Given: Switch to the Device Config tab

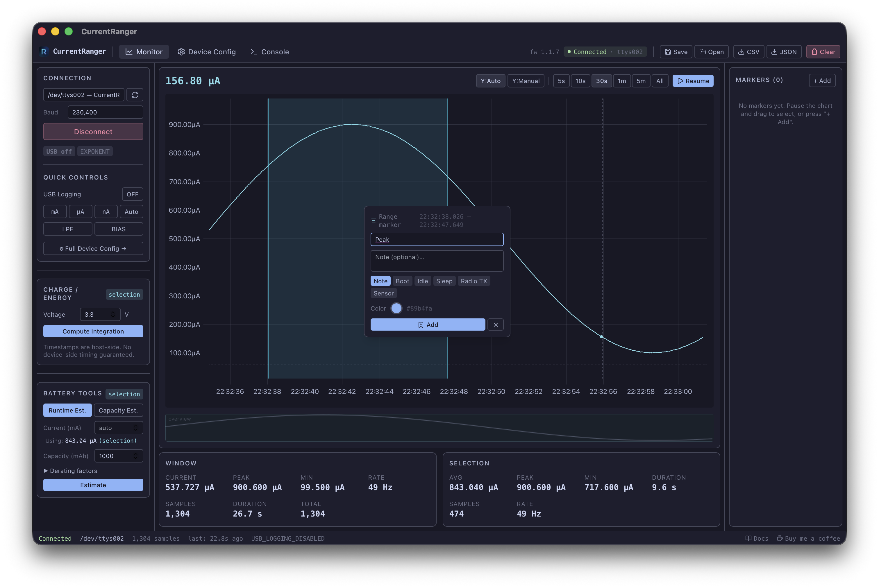Looking at the screenshot, I should (x=207, y=52).
